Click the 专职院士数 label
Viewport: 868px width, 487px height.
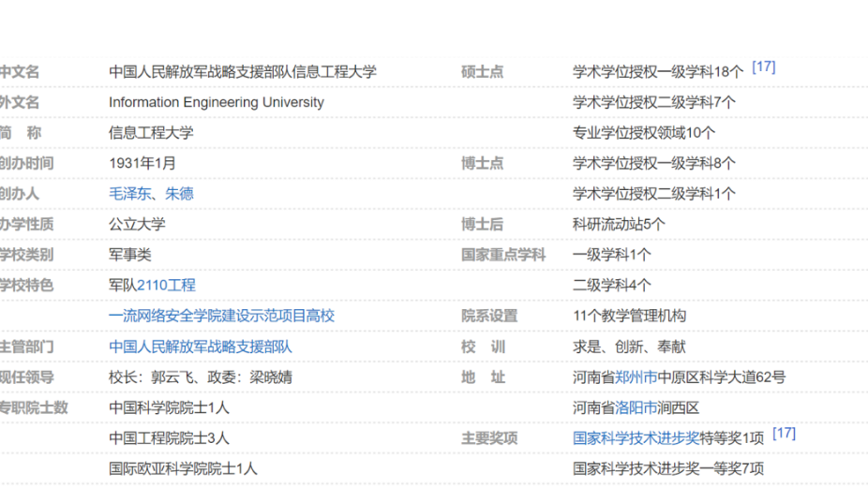click(33, 407)
